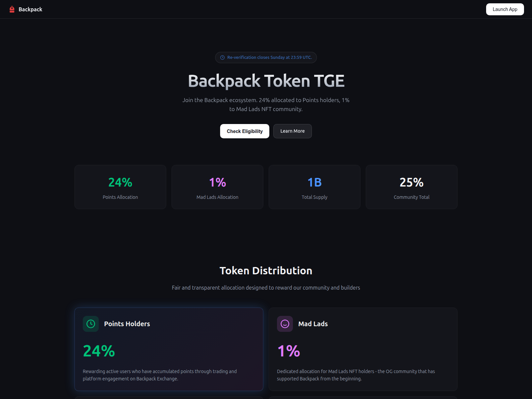
Task: Select the Points Holders distribution card
Action: [x=169, y=349]
